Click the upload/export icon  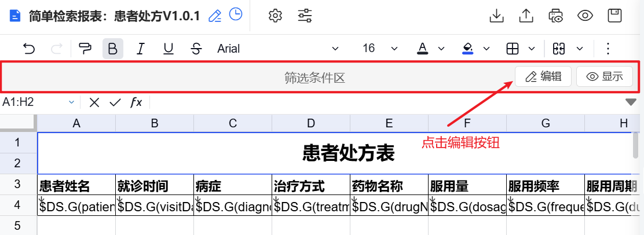526,16
